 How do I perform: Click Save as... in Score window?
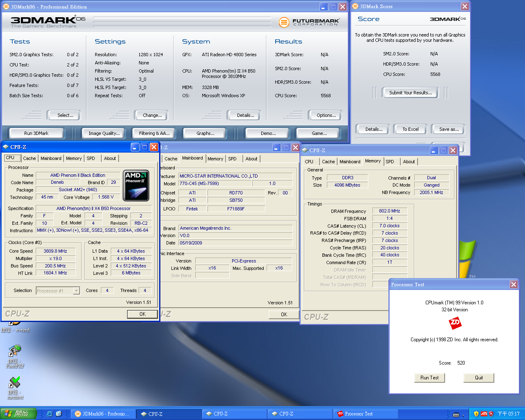pyautogui.click(x=449, y=129)
